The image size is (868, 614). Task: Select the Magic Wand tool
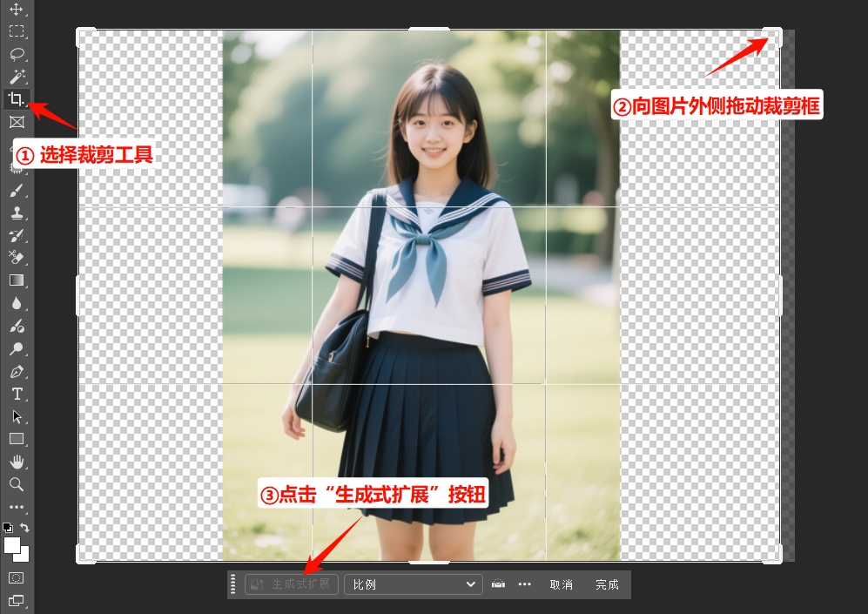[x=17, y=77]
